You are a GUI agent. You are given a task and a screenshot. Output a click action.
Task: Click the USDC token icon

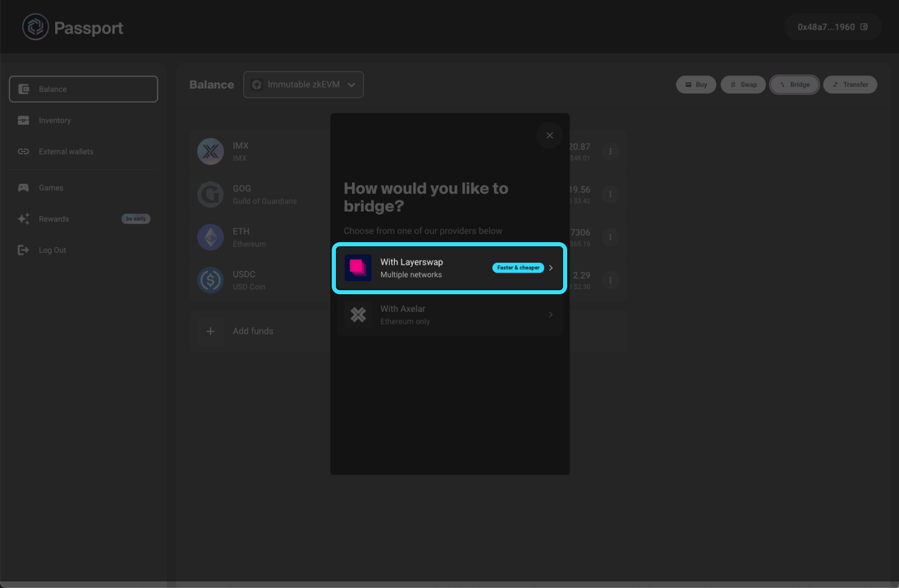pyautogui.click(x=211, y=280)
